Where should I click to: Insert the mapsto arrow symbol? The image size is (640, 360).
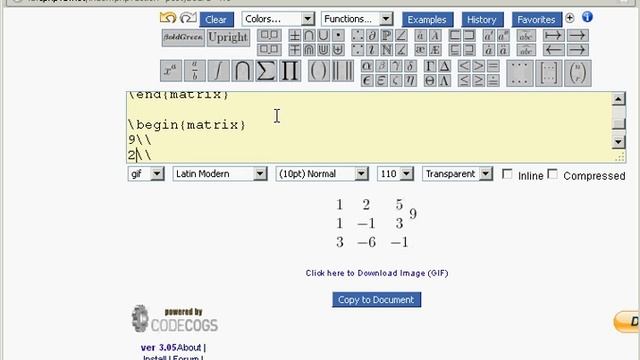[553, 36]
